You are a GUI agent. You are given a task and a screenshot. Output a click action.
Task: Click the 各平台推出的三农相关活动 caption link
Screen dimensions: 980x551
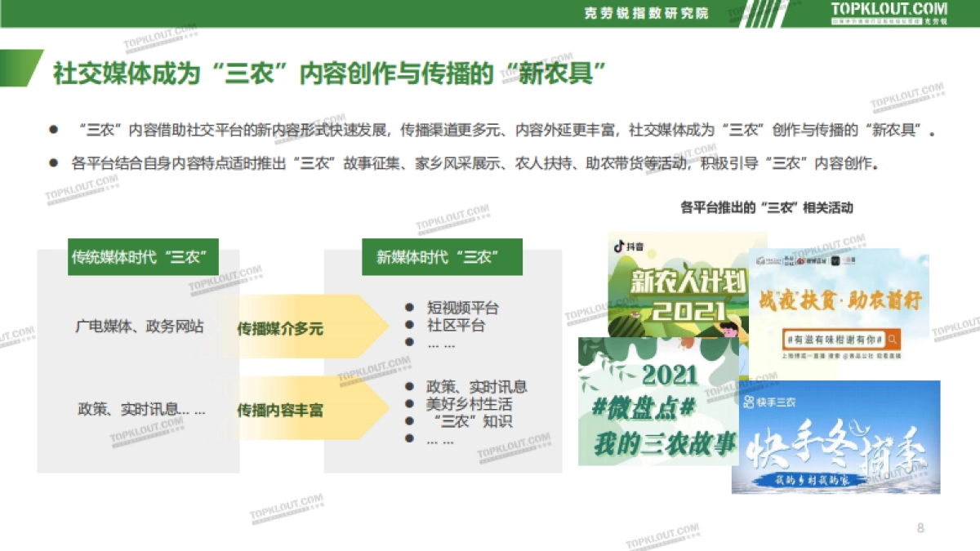766,207
